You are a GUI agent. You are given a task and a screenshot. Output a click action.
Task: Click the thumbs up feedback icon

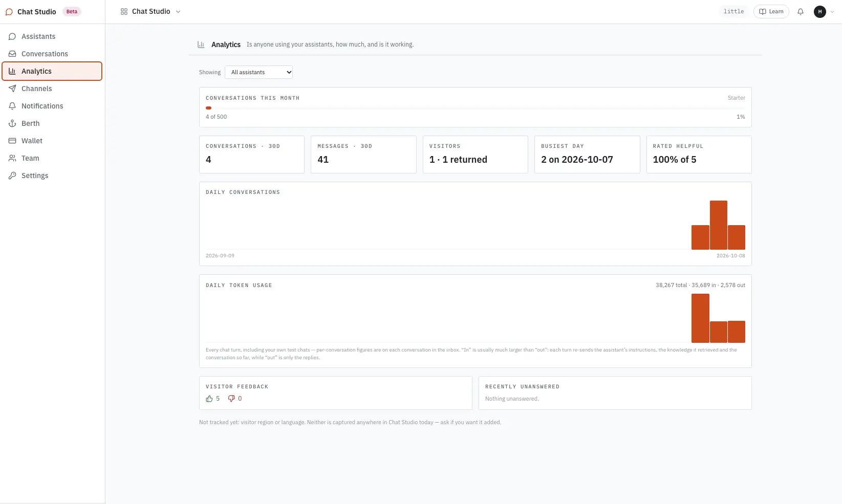(x=209, y=399)
